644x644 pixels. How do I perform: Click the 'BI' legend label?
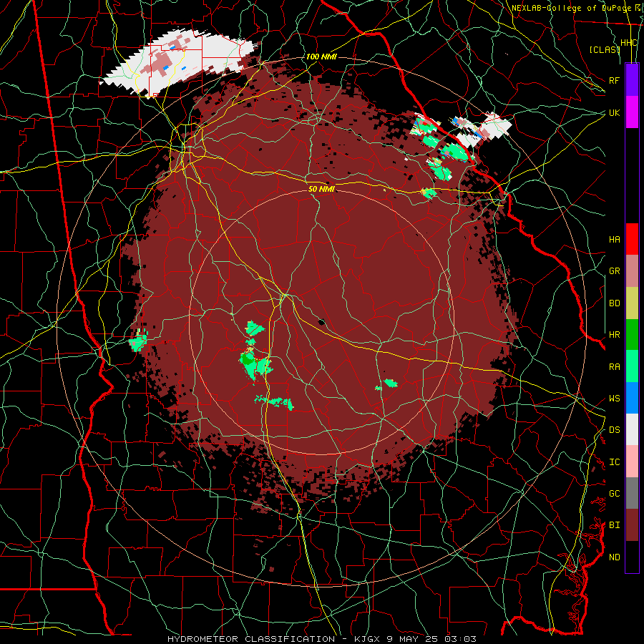[615, 525]
